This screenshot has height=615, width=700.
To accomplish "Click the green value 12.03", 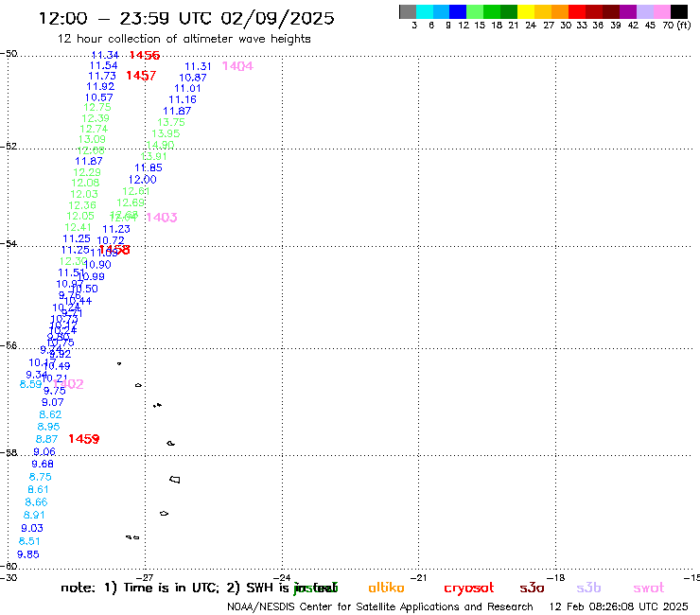I will (84, 194).
